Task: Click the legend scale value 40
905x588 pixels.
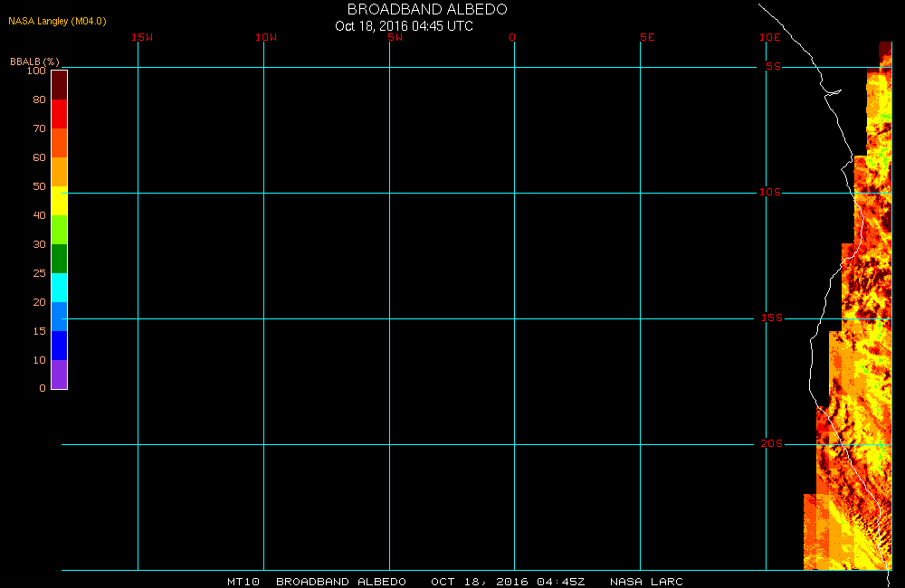Action: pyautogui.click(x=39, y=215)
